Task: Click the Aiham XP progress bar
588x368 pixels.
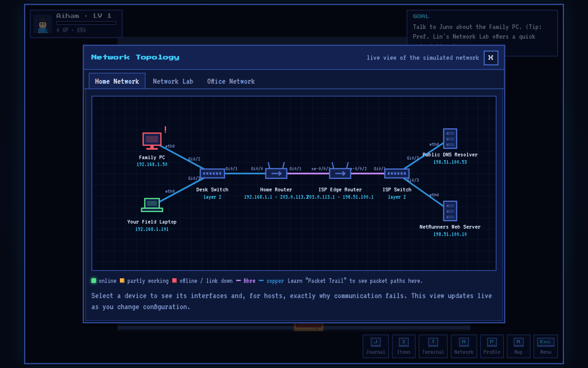Action: point(86,23)
